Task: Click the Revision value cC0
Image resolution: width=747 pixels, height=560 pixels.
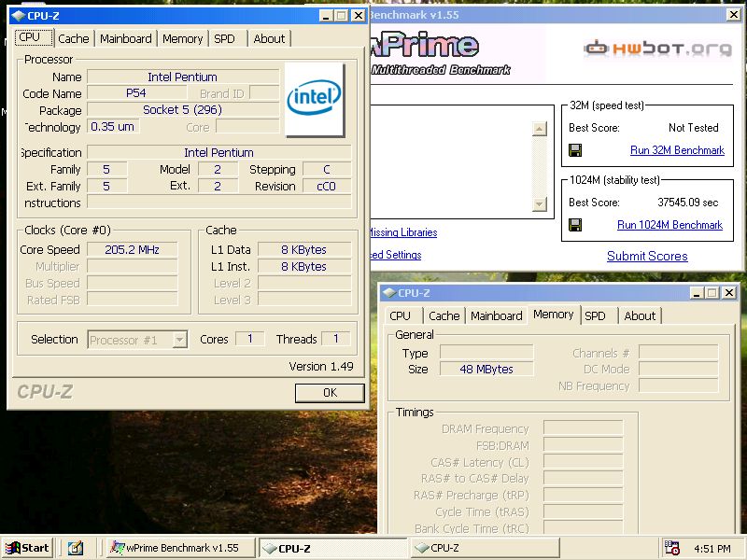Action: 327,186
